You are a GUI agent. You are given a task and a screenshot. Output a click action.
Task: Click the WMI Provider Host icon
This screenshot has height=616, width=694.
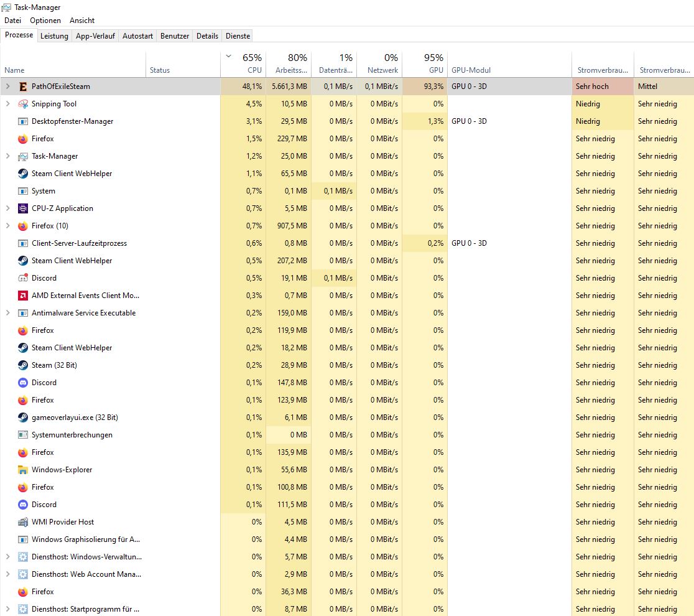(x=23, y=522)
